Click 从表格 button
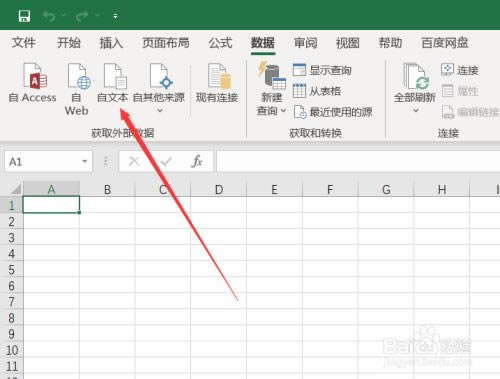The image size is (500, 379). (317, 91)
